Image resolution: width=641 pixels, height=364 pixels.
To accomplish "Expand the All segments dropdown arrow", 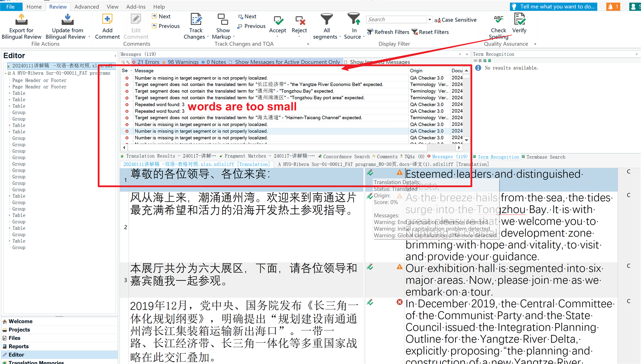I will click(340, 37).
